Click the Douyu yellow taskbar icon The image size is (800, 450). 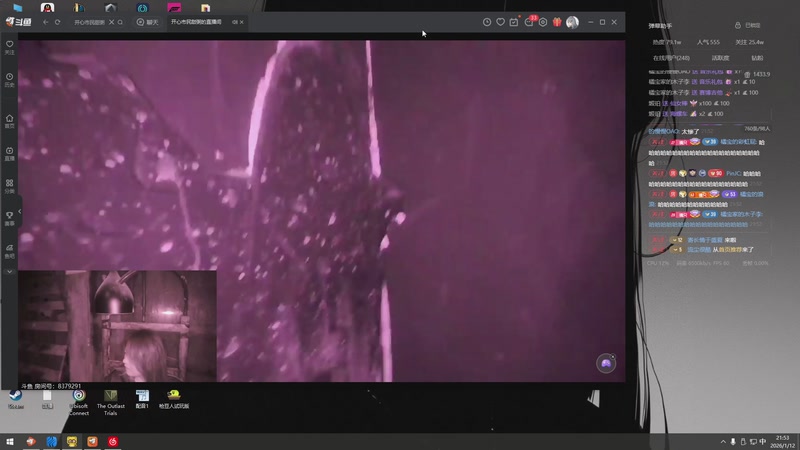tap(72, 441)
